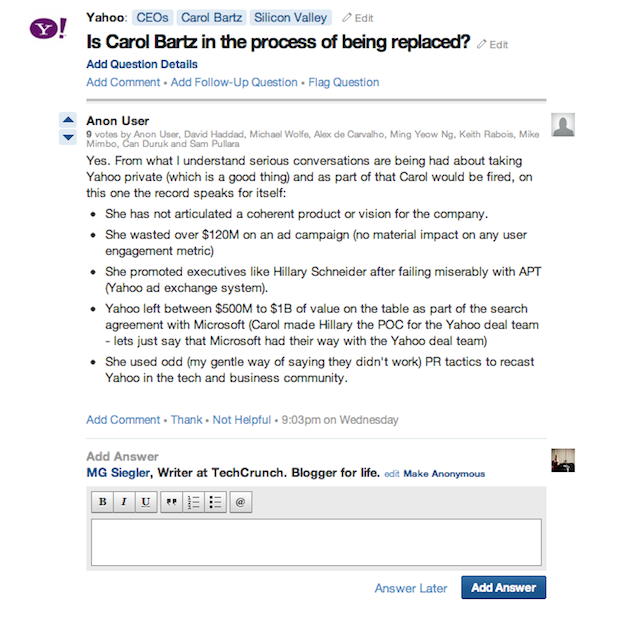This screenshot has width=630, height=622.
Task: Apply italic formatting in answer editor
Action: [124, 502]
